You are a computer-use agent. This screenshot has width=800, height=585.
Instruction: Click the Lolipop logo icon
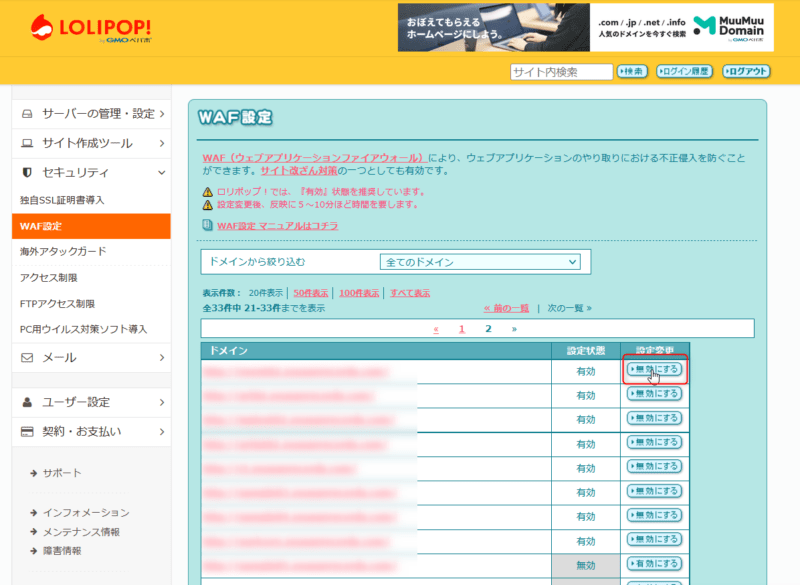point(44,26)
